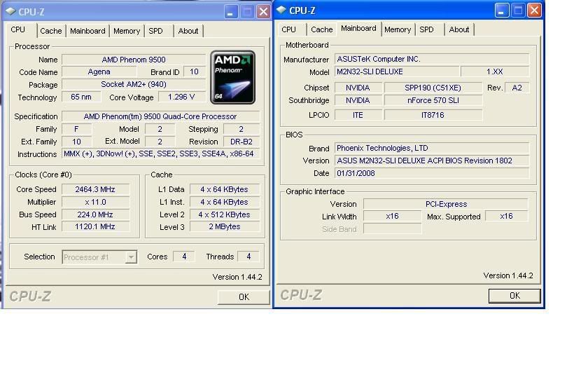Click CPU-Z title bar icon in right window
This screenshot has width=588, height=368.
(281, 10)
